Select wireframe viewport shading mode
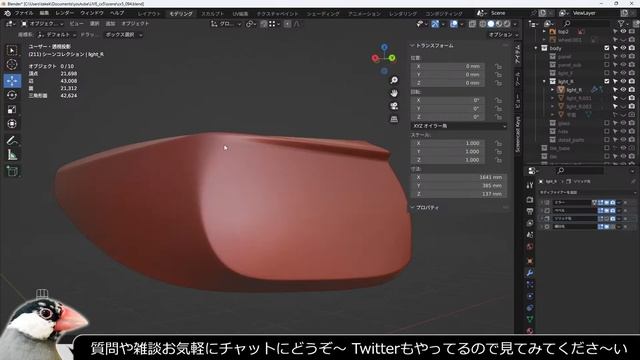 (x=483, y=24)
